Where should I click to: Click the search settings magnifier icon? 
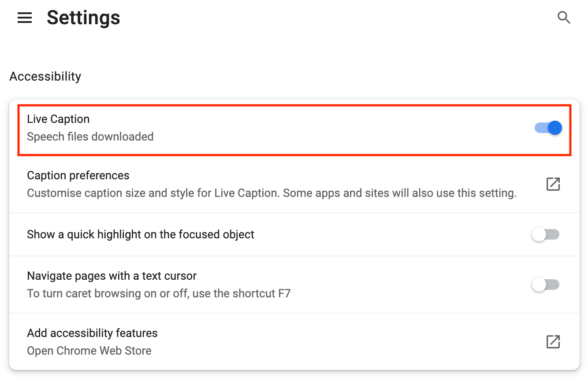(x=564, y=18)
